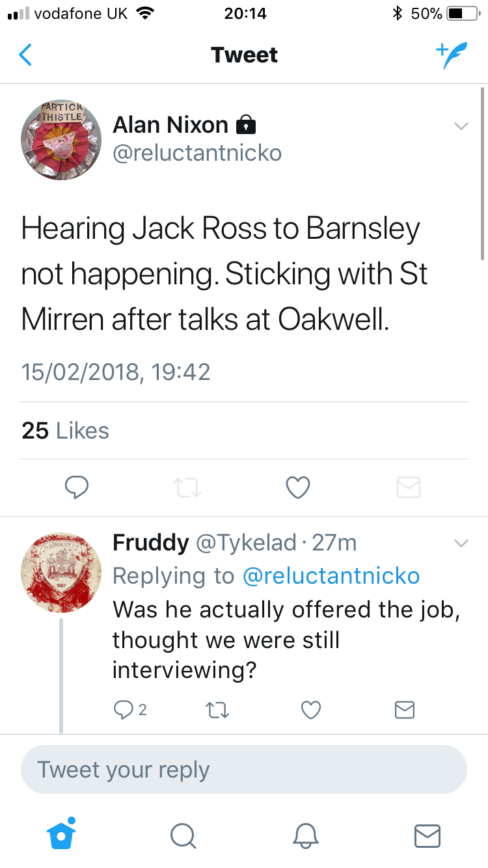
Task: Open Search tab
Action: (x=183, y=835)
